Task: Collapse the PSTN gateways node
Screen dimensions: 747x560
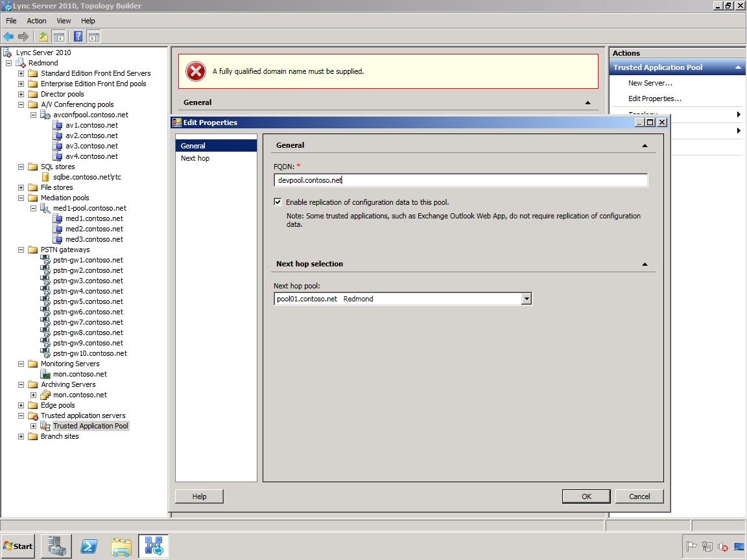Action: click(21, 250)
